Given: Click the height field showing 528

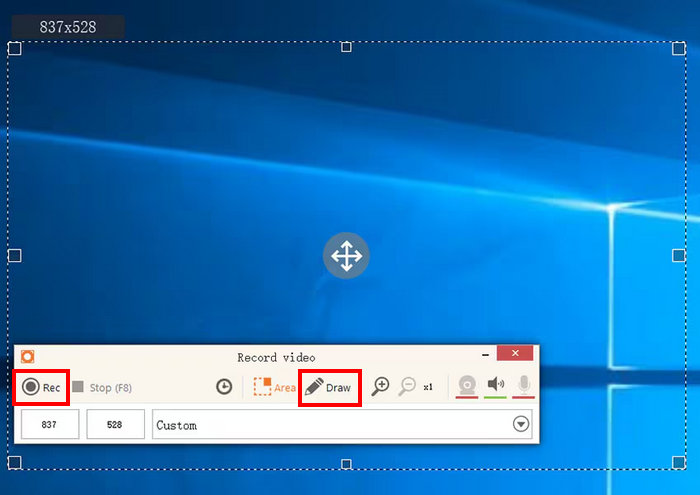Looking at the screenshot, I should 115,424.
